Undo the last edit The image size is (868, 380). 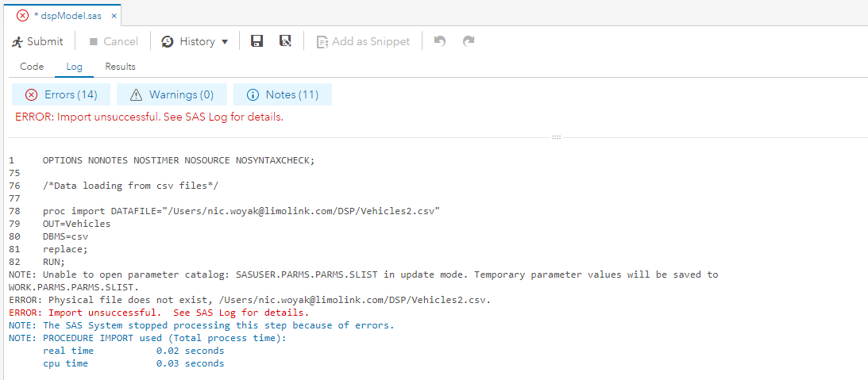pyautogui.click(x=440, y=41)
